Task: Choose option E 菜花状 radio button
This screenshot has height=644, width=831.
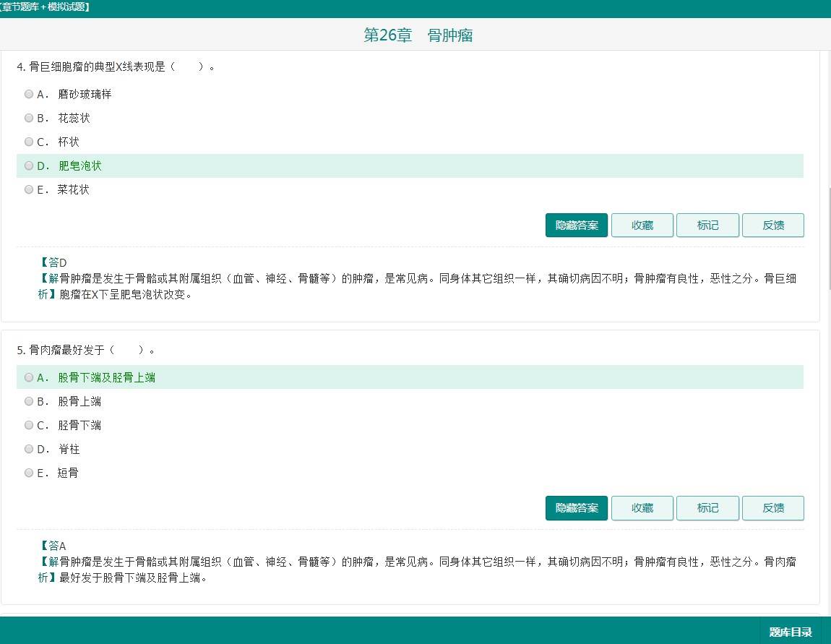Action: [29, 189]
